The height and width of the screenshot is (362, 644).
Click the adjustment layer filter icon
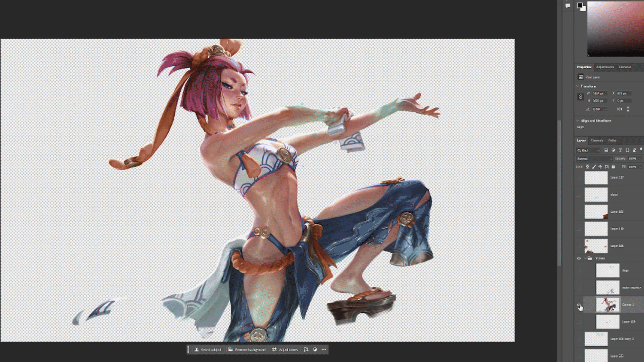tap(613, 150)
